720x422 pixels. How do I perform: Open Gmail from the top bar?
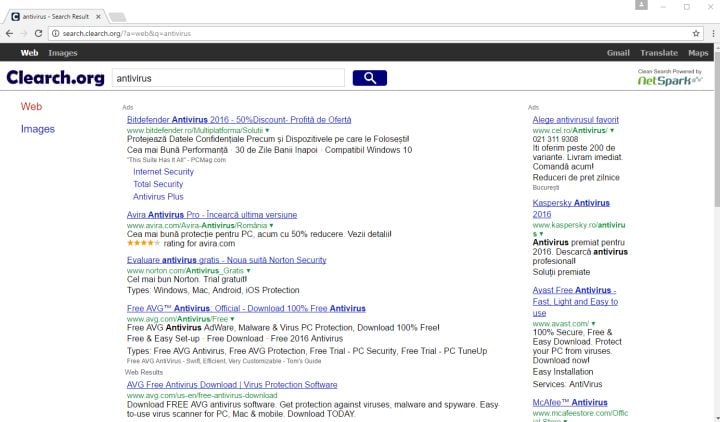(x=618, y=53)
